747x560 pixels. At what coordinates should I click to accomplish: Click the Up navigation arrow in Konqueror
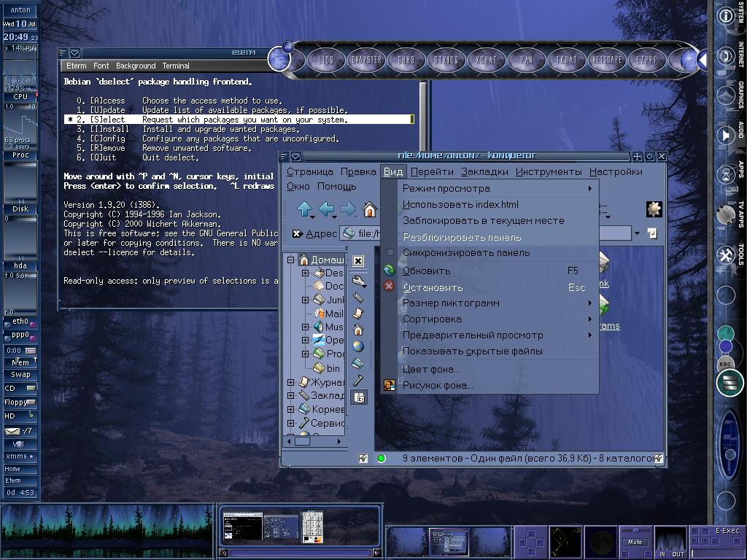click(x=305, y=210)
